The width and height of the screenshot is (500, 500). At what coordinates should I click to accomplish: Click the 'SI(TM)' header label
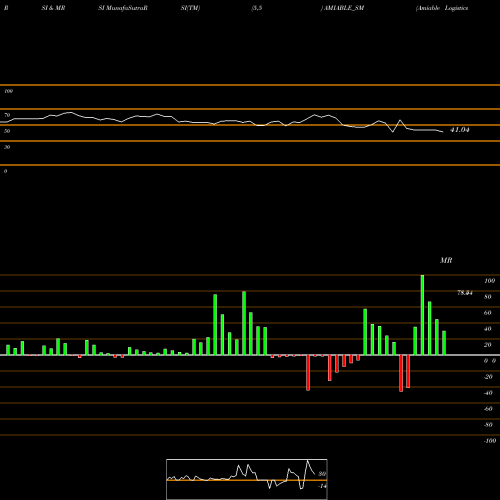(190, 8)
